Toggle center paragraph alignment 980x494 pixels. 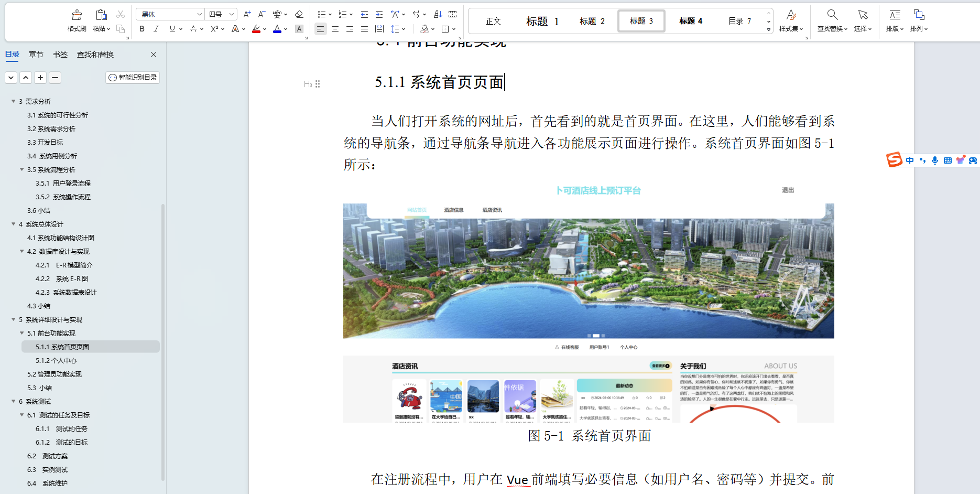point(335,29)
